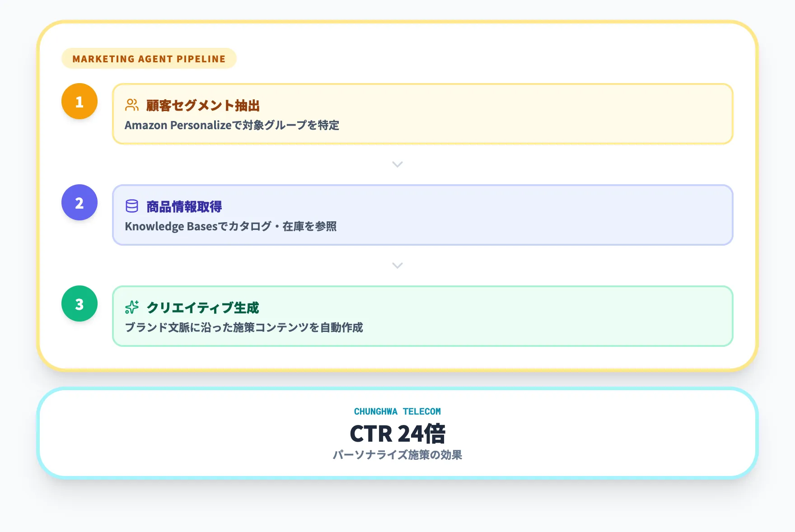Toggle the 顧客セグメント抽出 step active
Image resolution: width=795 pixels, height=532 pixels.
[423, 114]
